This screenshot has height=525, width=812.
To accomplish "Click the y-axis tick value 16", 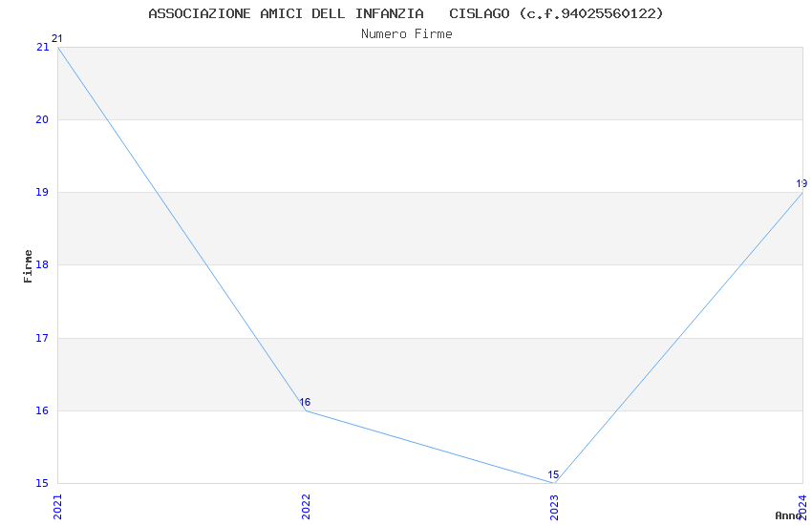I will [x=42, y=410].
